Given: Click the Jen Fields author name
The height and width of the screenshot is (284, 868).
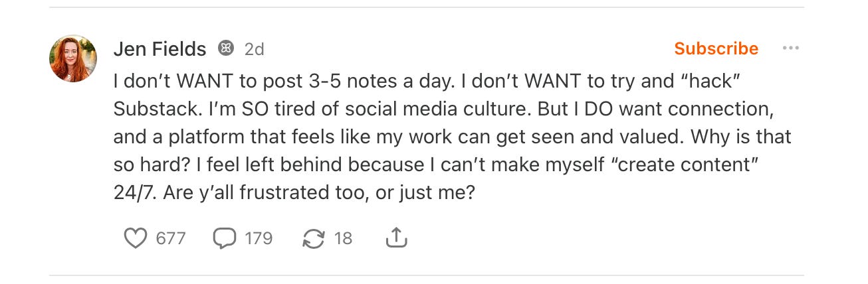Looking at the screenshot, I should point(160,49).
